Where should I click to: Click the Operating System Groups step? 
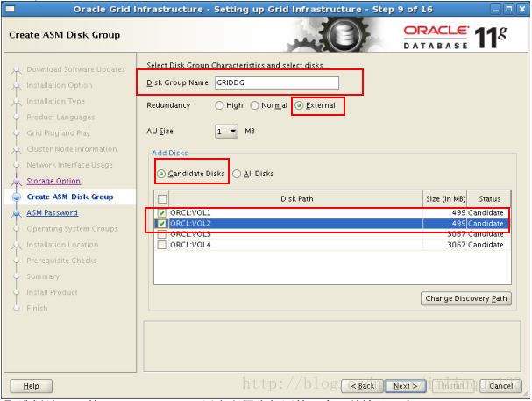point(72,229)
